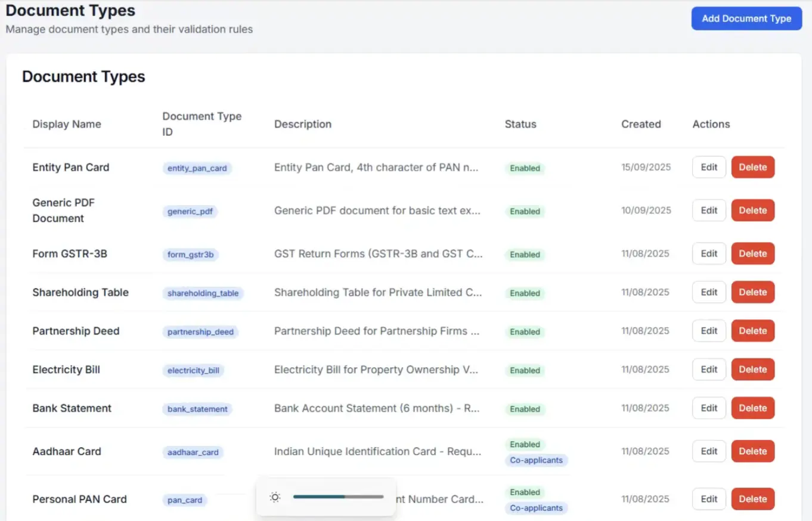The width and height of the screenshot is (812, 521).
Task: Delete the Electricity Bill entry
Action: [x=752, y=370]
